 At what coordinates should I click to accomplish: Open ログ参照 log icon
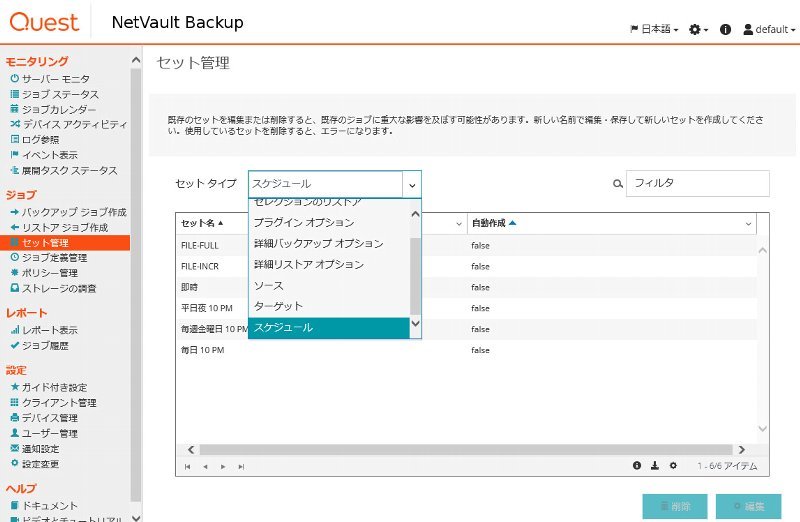[x=14, y=139]
